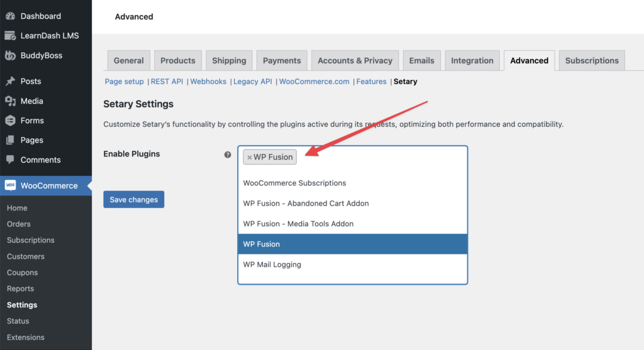Click the Enable Plugins help question icon
This screenshot has width=644, height=350.
(228, 155)
